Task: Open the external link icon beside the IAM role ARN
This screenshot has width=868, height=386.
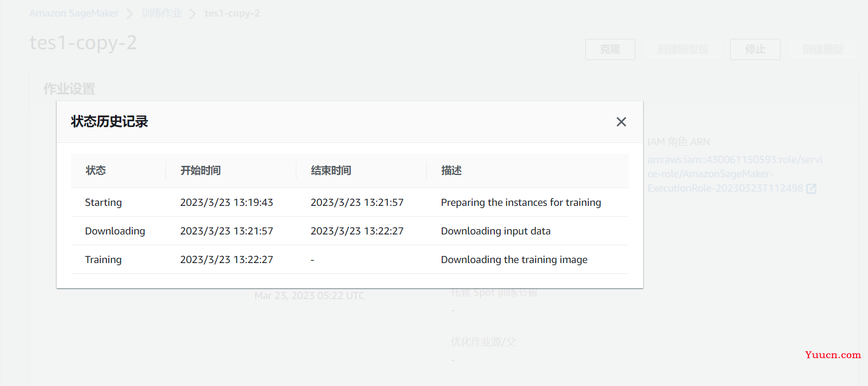Action: [x=811, y=188]
